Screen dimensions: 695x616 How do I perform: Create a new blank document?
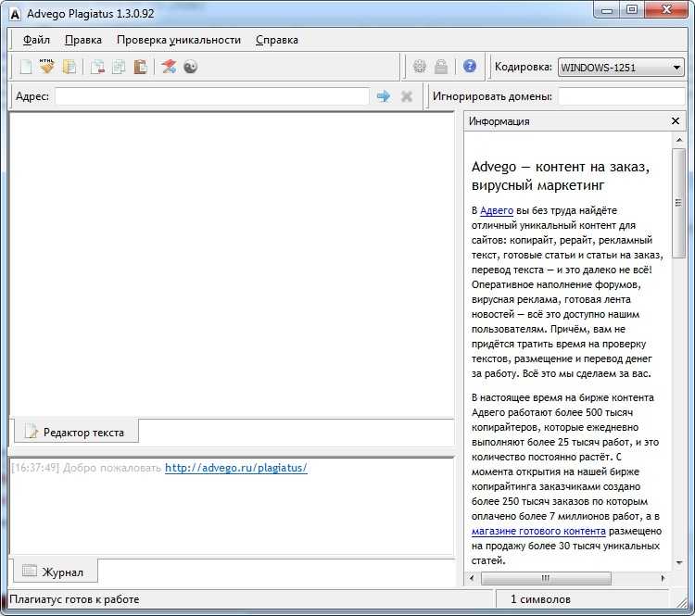pos(26,67)
